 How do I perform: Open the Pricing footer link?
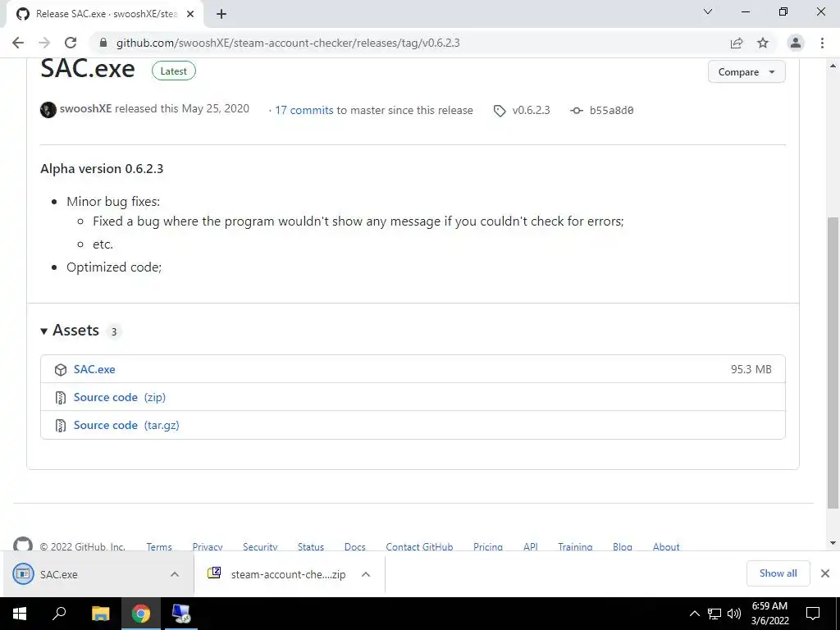tap(488, 546)
